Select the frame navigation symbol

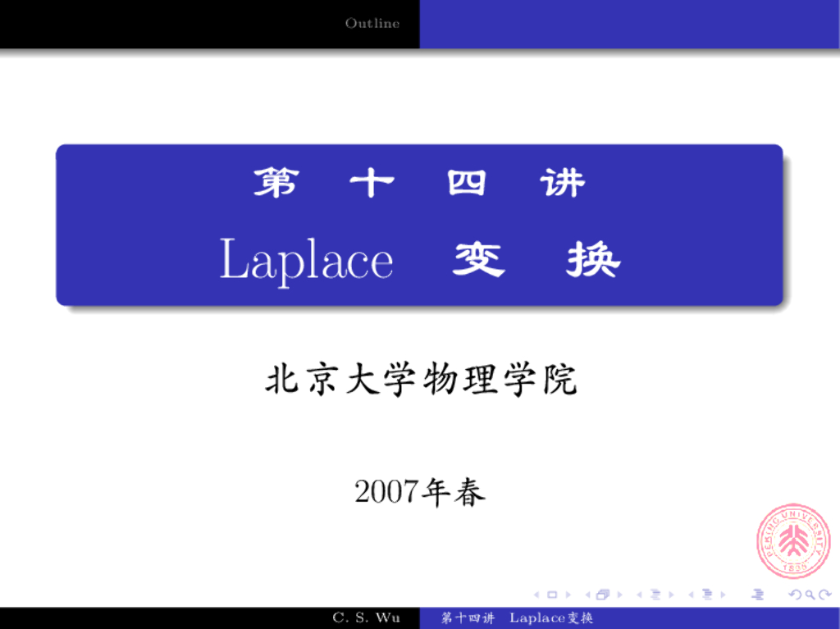point(605,595)
